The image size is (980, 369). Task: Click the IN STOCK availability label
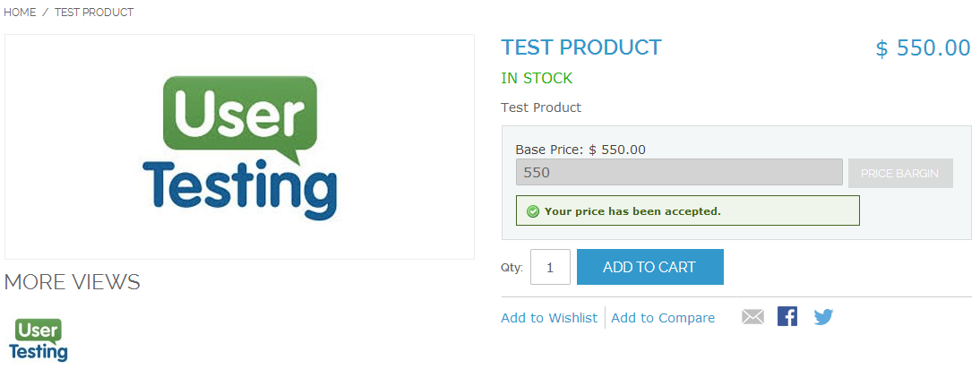pyautogui.click(x=537, y=78)
